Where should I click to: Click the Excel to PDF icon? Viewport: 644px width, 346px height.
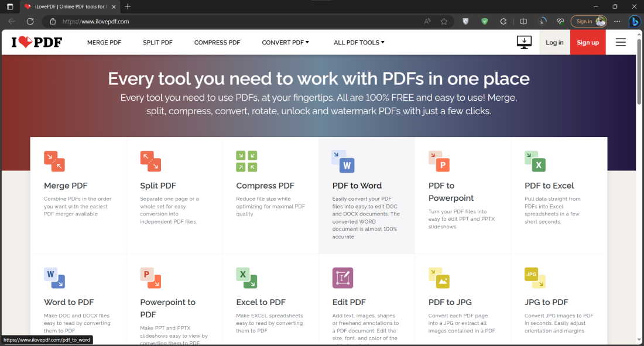point(246,278)
